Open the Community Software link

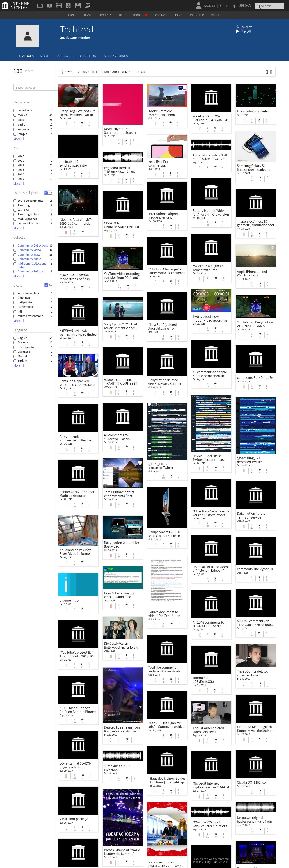click(x=31, y=272)
